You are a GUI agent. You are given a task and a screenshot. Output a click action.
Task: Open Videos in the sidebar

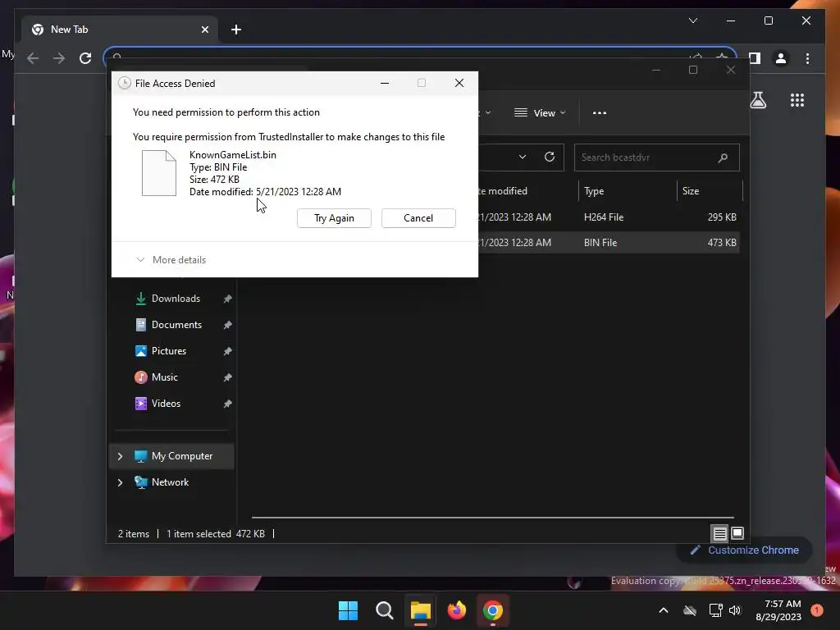[166, 404]
